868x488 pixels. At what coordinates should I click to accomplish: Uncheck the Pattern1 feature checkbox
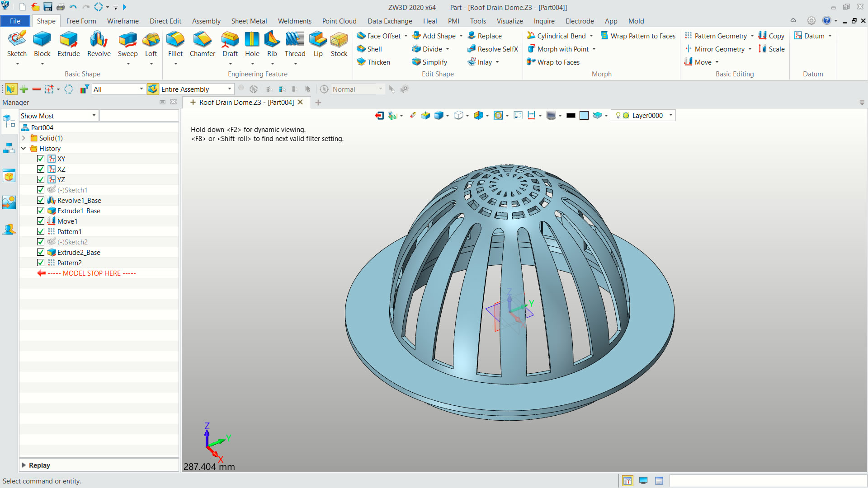(x=41, y=232)
